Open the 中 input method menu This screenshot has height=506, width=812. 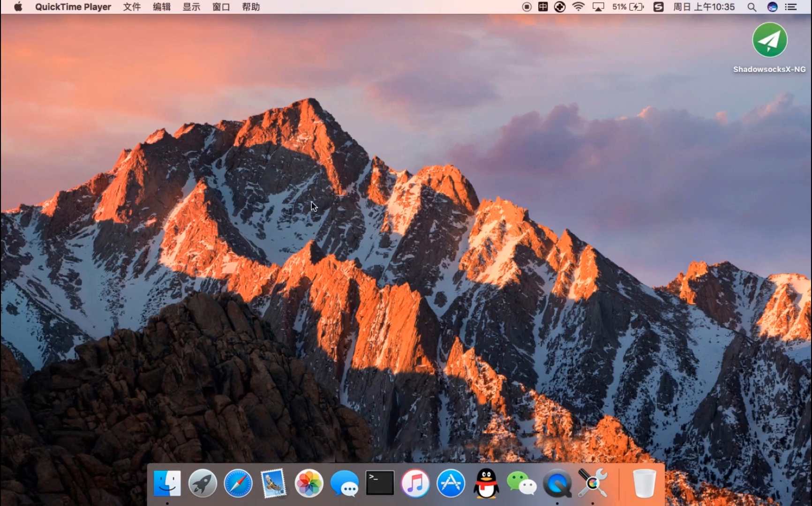(x=543, y=7)
